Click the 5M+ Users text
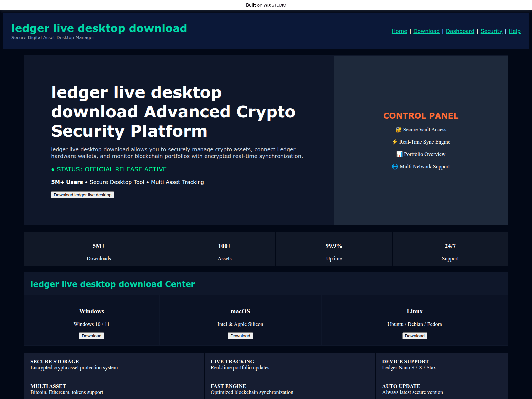Screen dimensions: 532x399 67,182
